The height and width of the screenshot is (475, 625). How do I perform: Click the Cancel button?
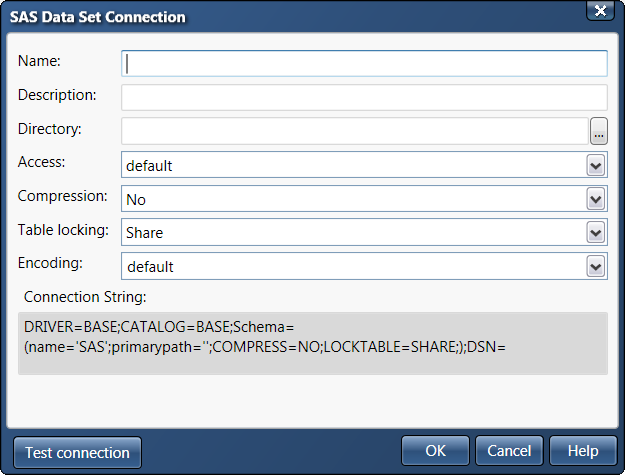coord(509,452)
